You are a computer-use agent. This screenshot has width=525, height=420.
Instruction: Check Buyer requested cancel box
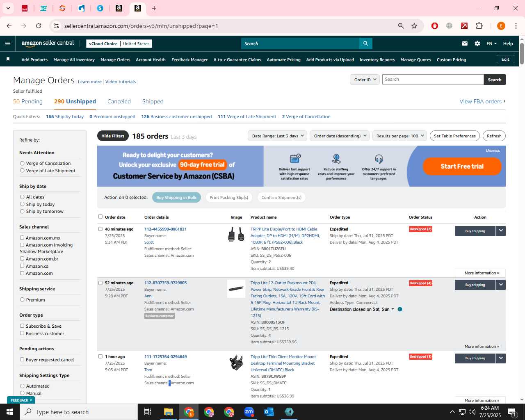pos(22,359)
